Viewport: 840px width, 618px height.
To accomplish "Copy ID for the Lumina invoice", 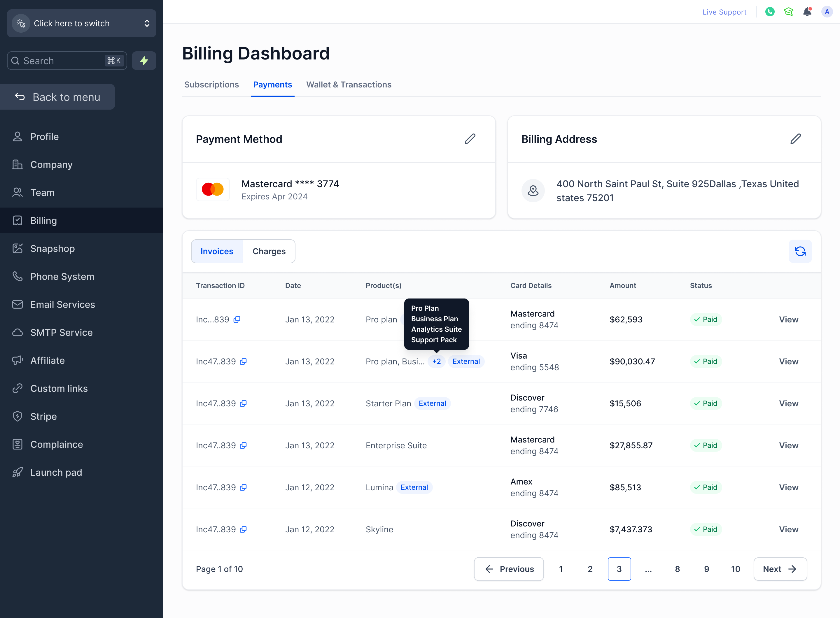I will [x=243, y=487].
